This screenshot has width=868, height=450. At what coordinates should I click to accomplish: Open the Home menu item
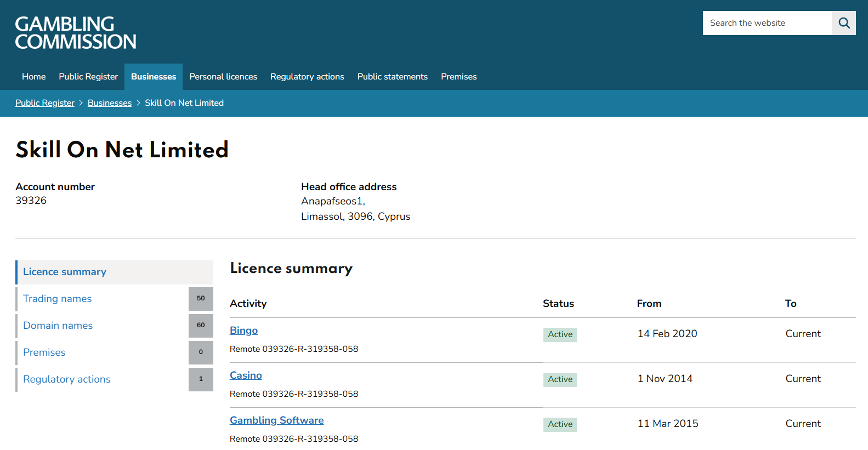(33, 77)
